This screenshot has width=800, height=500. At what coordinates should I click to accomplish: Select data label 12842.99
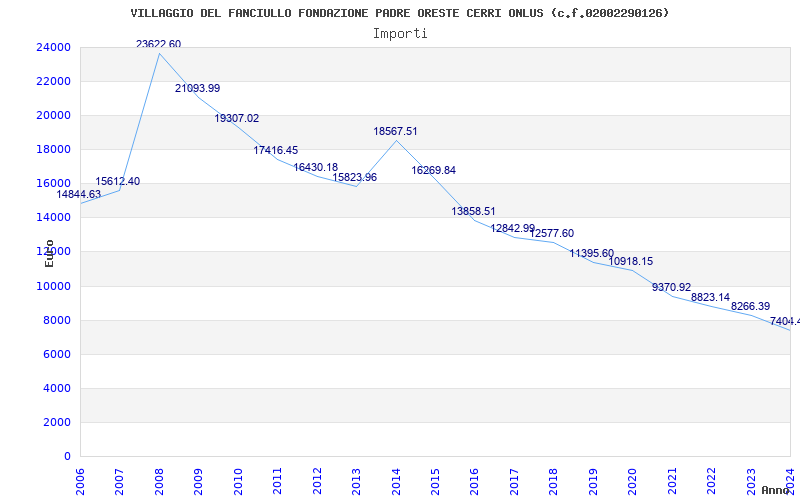(x=513, y=229)
